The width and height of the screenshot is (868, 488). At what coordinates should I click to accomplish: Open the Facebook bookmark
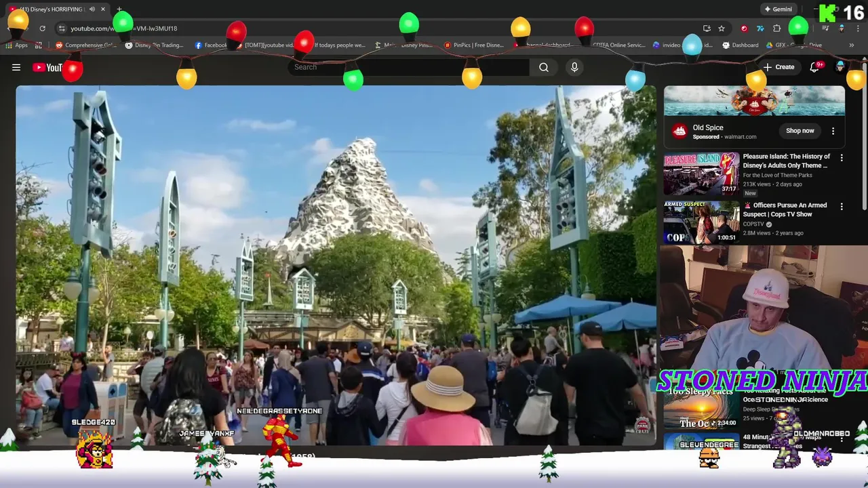(211, 45)
